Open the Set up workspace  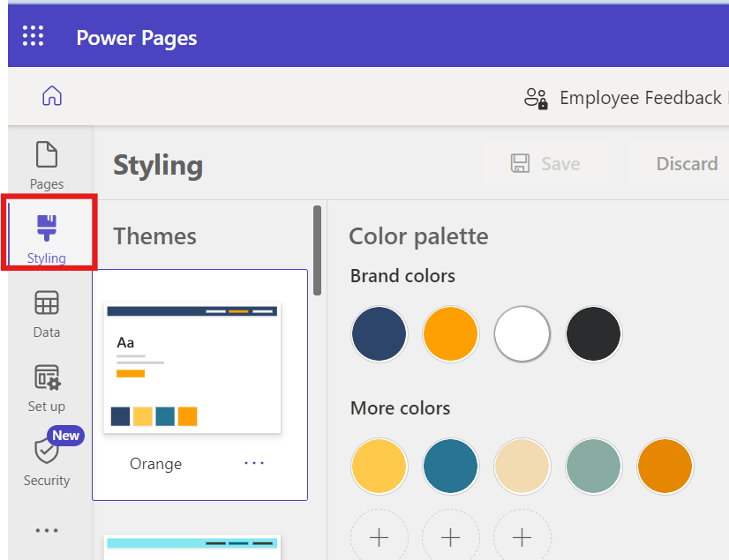point(47,388)
